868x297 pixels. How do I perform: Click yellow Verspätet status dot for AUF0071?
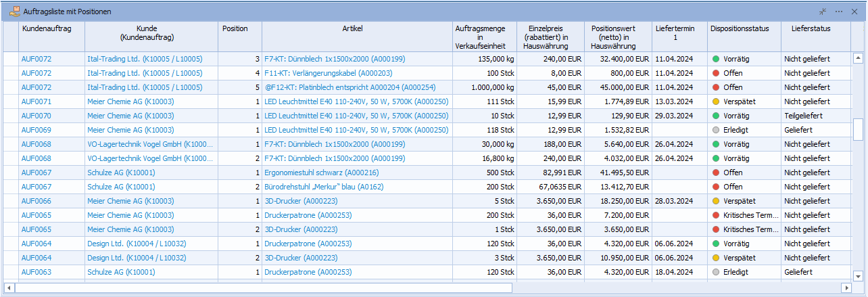tap(716, 101)
